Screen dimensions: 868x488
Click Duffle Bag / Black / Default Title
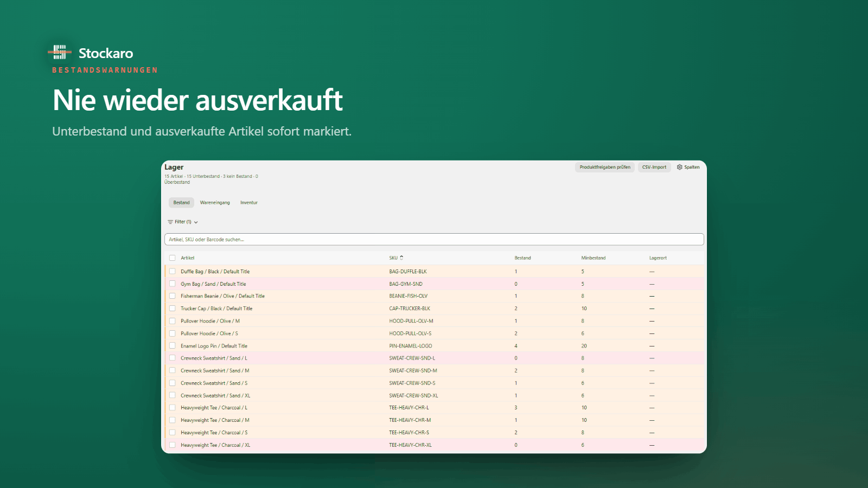tap(215, 272)
